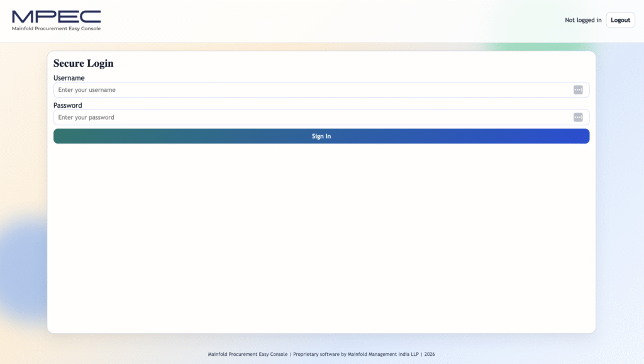Click the autofill icon in the Username field

[x=578, y=90]
